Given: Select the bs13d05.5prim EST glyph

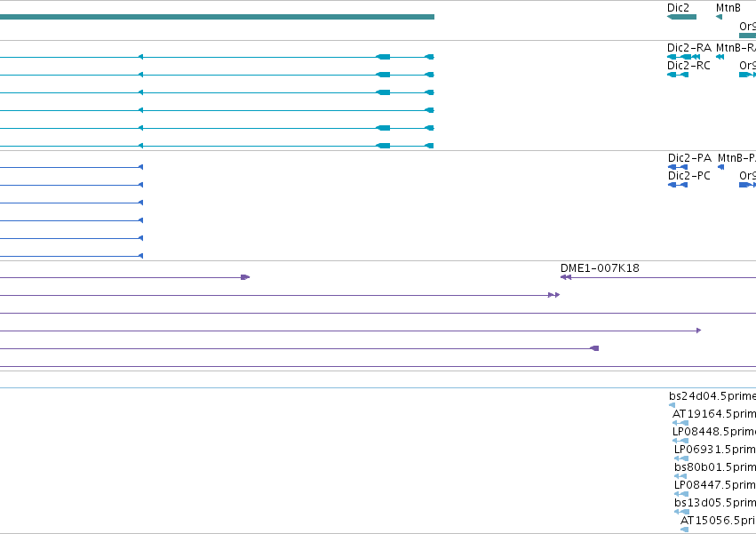Looking at the screenshot, I should 681,512.
